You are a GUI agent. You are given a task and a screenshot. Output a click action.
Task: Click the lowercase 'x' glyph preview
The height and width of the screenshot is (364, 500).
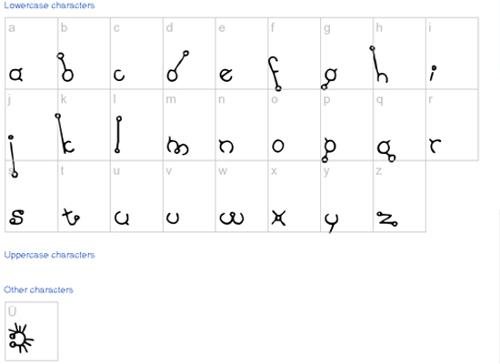click(x=279, y=218)
